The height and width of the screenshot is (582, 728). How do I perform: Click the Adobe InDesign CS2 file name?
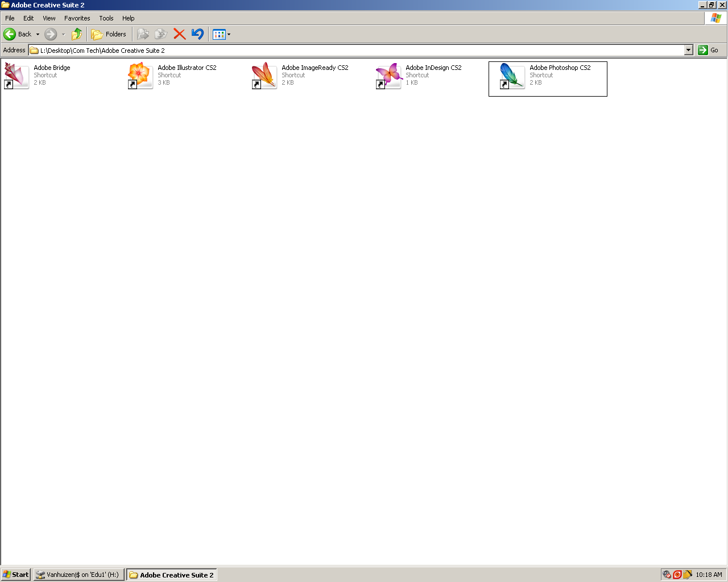pyautogui.click(x=433, y=68)
